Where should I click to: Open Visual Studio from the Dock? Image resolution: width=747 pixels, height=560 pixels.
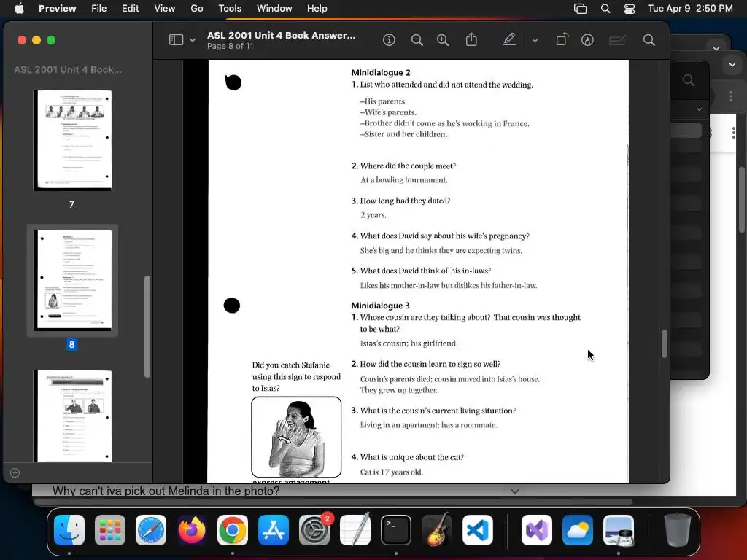pyautogui.click(x=537, y=530)
